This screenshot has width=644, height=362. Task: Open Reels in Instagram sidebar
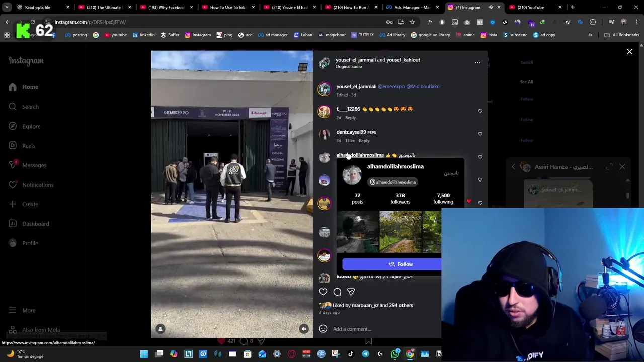22,146
